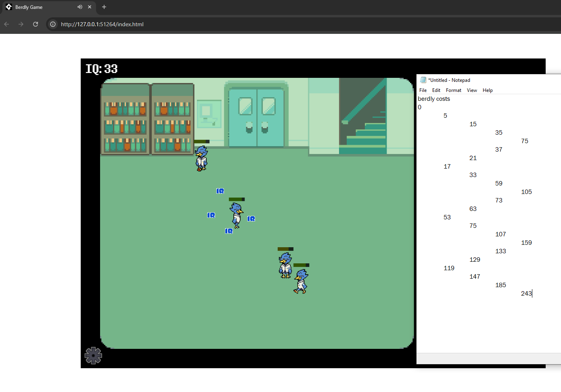Open the File menu in Notepad
Viewport: 561px width, 392px height.
(423, 90)
